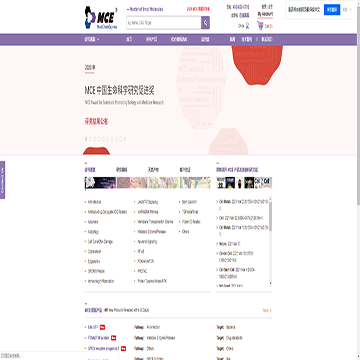Click the orange More link for new products

tap(267, 310)
